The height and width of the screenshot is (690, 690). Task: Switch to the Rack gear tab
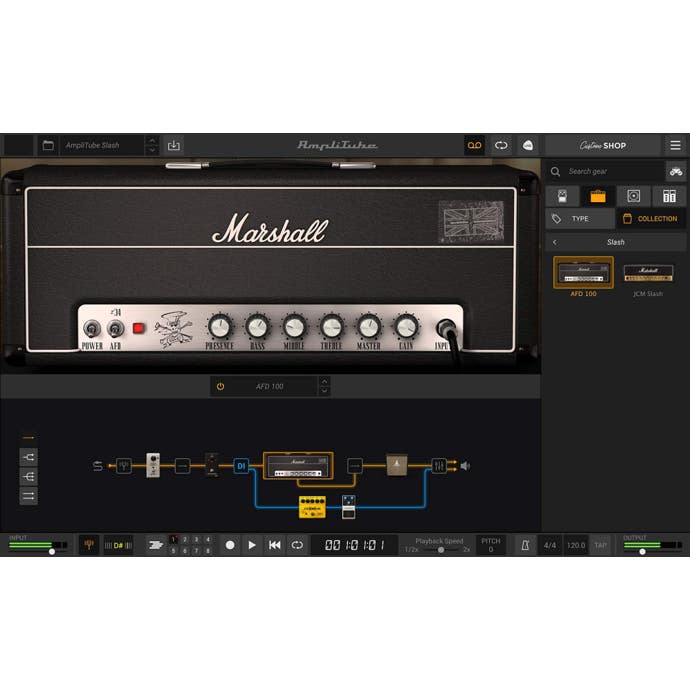[669, 196]
